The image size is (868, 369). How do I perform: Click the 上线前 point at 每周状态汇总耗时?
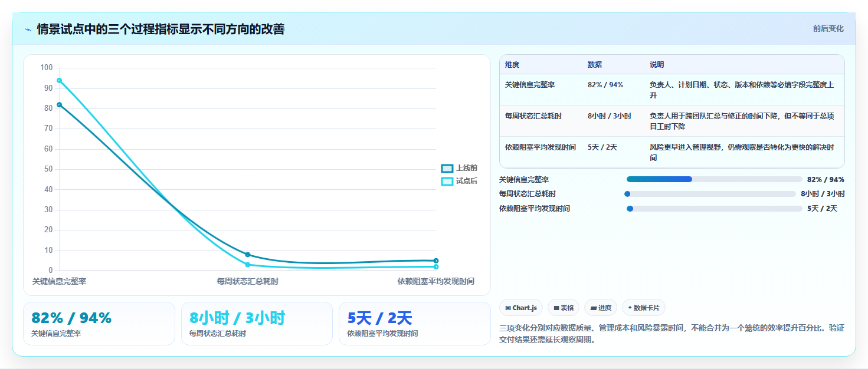coord(248,255)
